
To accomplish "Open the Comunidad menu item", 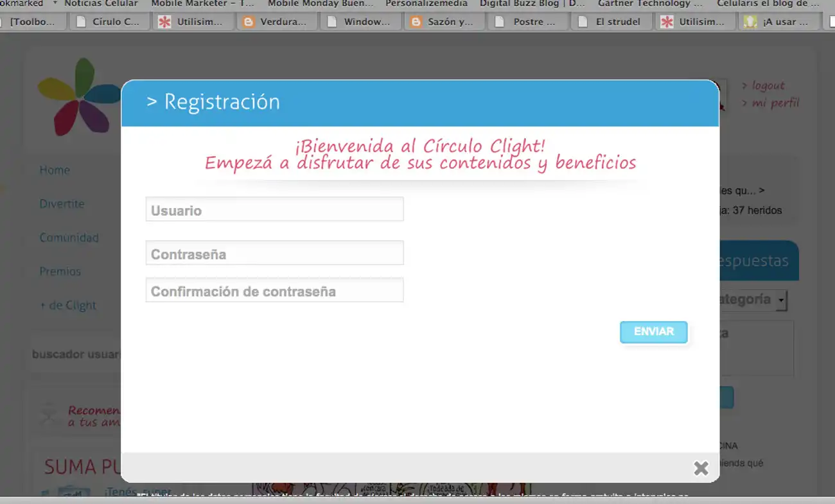I will (x=69, y=238).
